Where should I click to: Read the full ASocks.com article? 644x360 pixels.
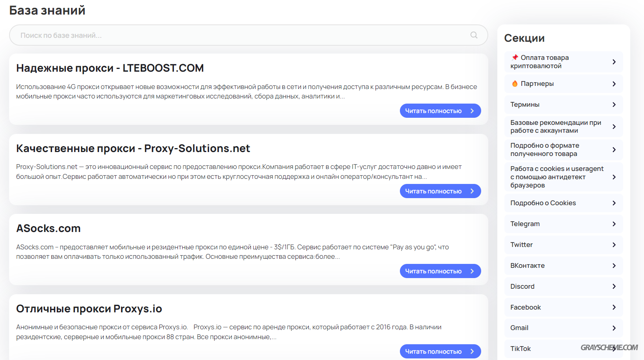click(440, 271)
